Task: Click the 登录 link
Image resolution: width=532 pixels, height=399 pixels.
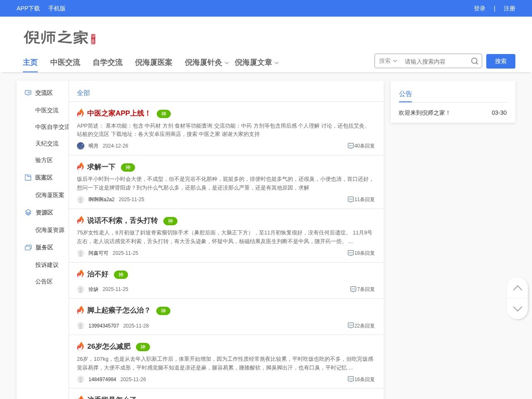Action: (x=480, y=8)
